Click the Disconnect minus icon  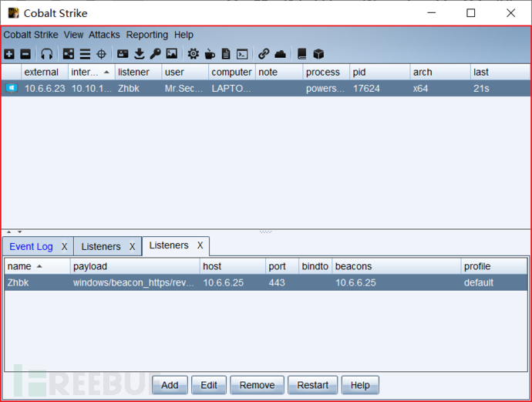tap(25, 54)
